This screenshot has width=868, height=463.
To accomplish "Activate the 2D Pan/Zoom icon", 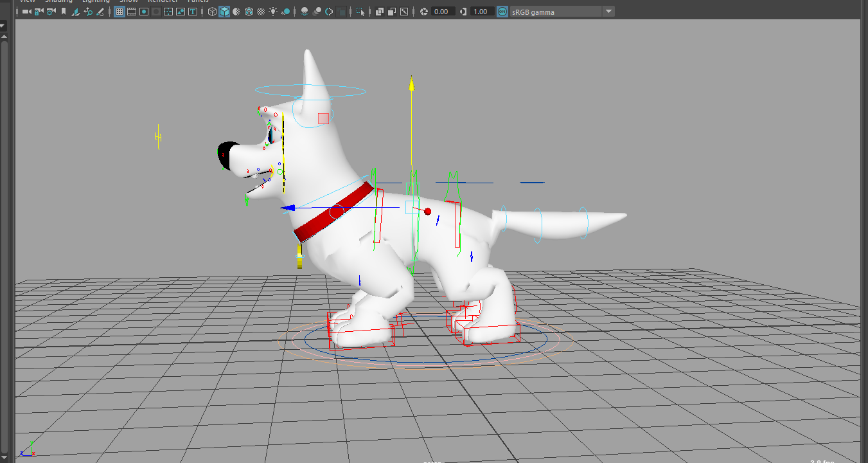I will click(x=88, y=12).
